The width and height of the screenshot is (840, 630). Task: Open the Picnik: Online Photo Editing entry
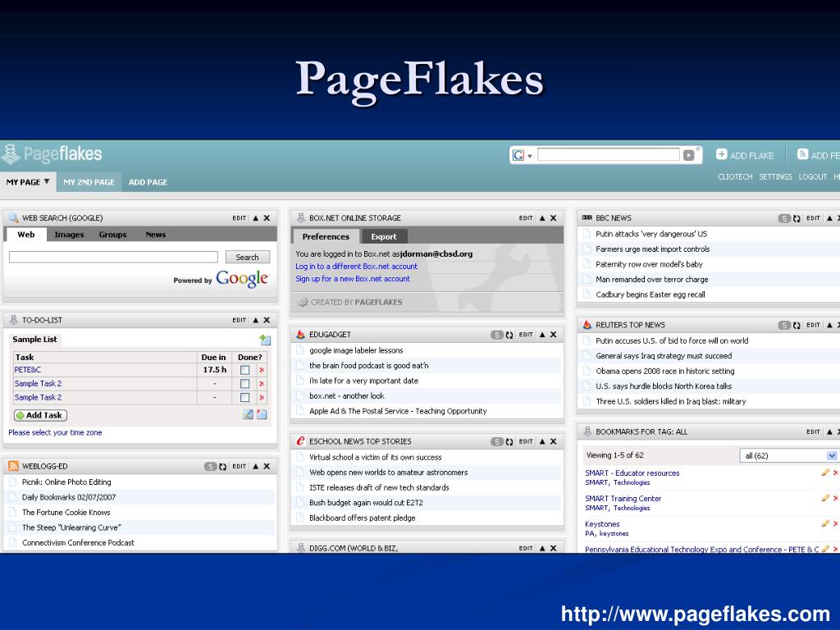(66, 482)
